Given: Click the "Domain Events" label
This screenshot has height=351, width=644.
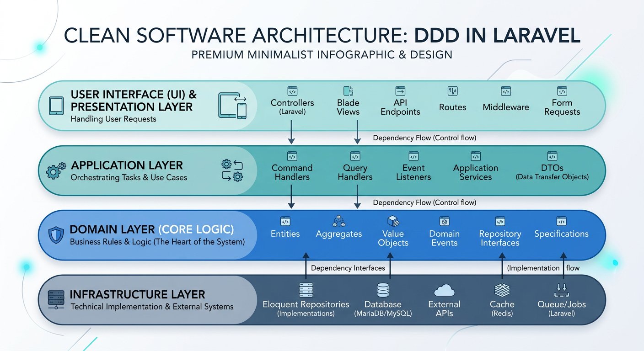Looking at the screenshot, I should pos(444,238).
